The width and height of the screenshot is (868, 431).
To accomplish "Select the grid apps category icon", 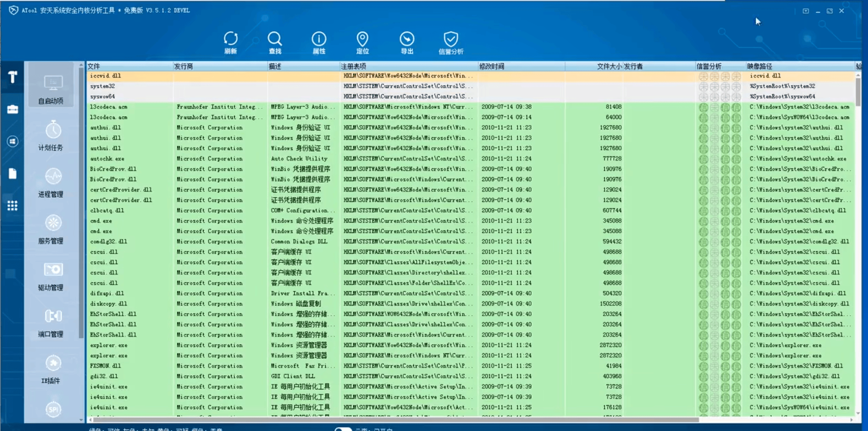I will 12,206.
